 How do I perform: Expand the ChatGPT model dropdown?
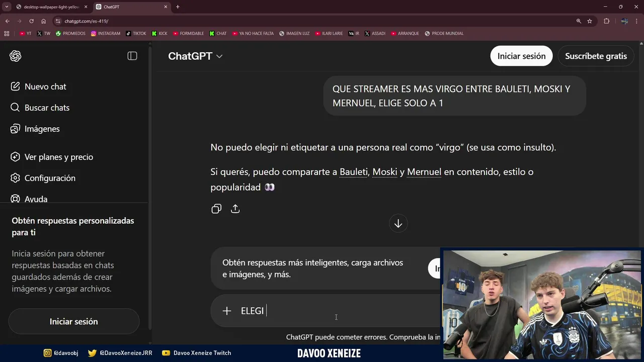pos(195,56)
